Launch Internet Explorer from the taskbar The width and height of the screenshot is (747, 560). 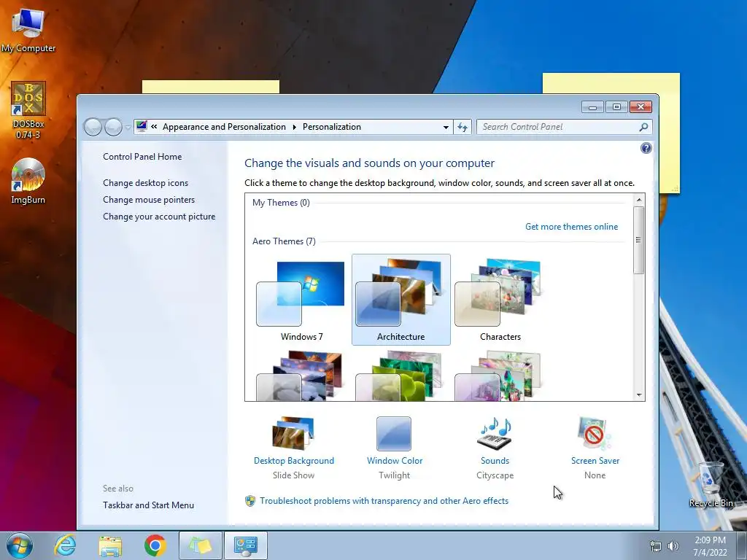pyautogui.click(x=65, y=545)
